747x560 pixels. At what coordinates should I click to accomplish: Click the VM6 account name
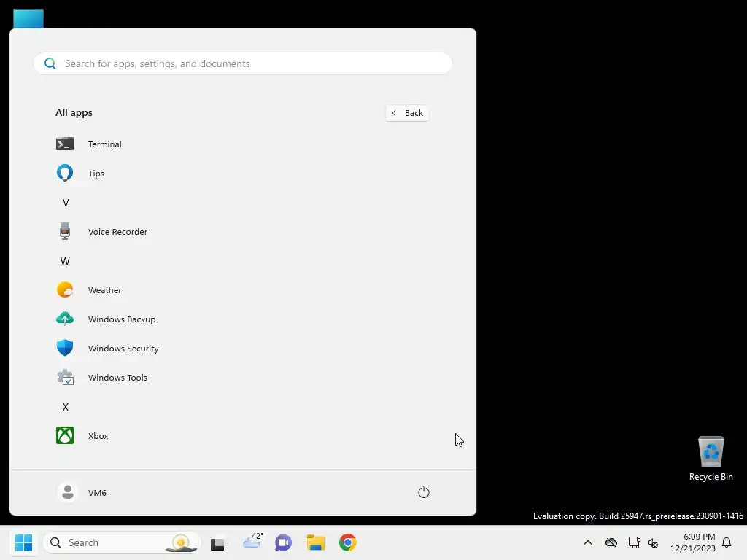click(97, 493)
